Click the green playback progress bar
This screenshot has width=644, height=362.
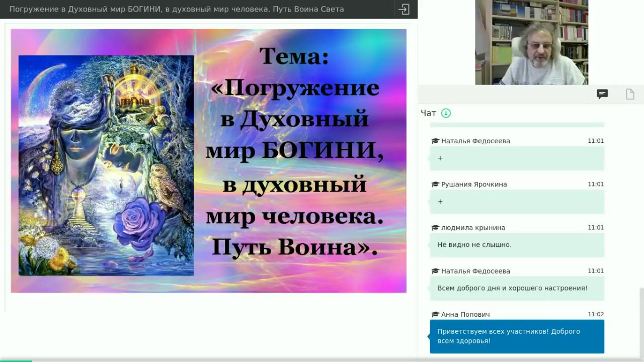[x=16, y=360]
